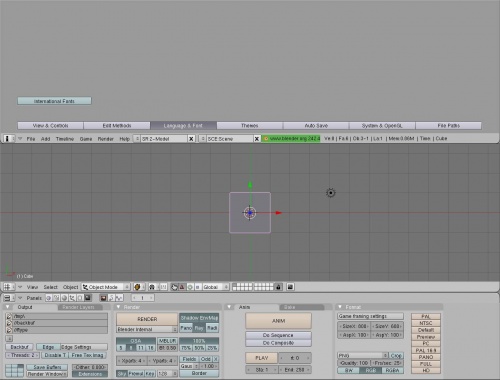500x380 pixels.
Task: Select the RGBA color output option
Action: click(x=392, y=370)
